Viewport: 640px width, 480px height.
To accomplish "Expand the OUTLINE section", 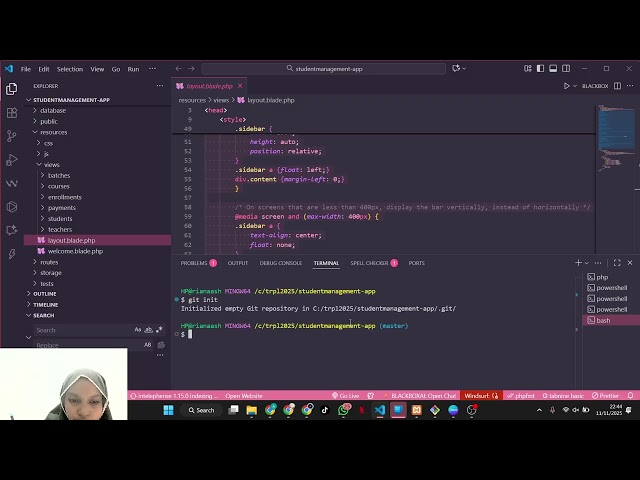I will 45,294.
